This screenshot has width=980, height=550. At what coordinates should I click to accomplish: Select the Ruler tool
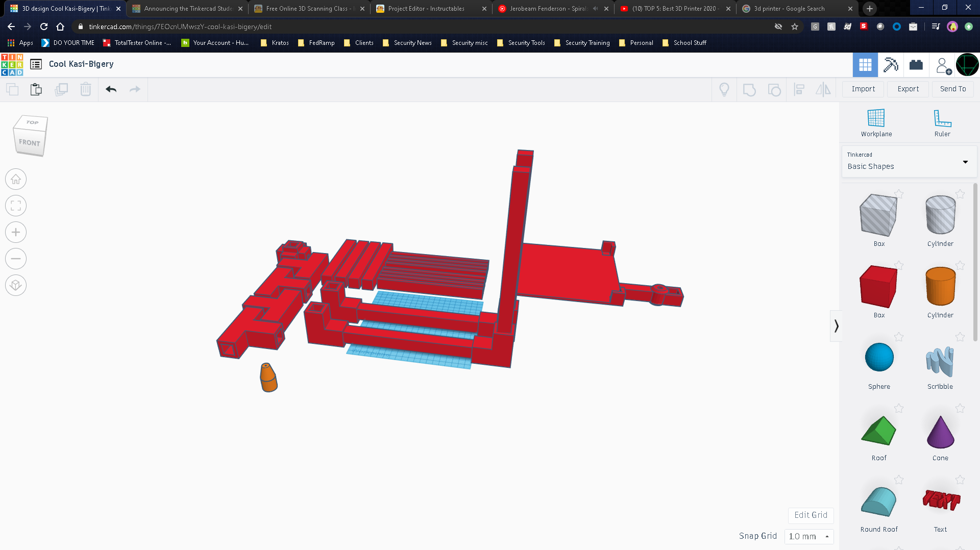(x=942, y=123)
